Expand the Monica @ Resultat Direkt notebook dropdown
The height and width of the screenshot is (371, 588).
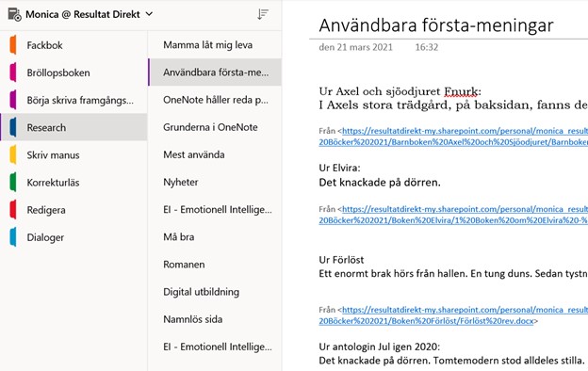pyautogui.click(x=149, y=14)
